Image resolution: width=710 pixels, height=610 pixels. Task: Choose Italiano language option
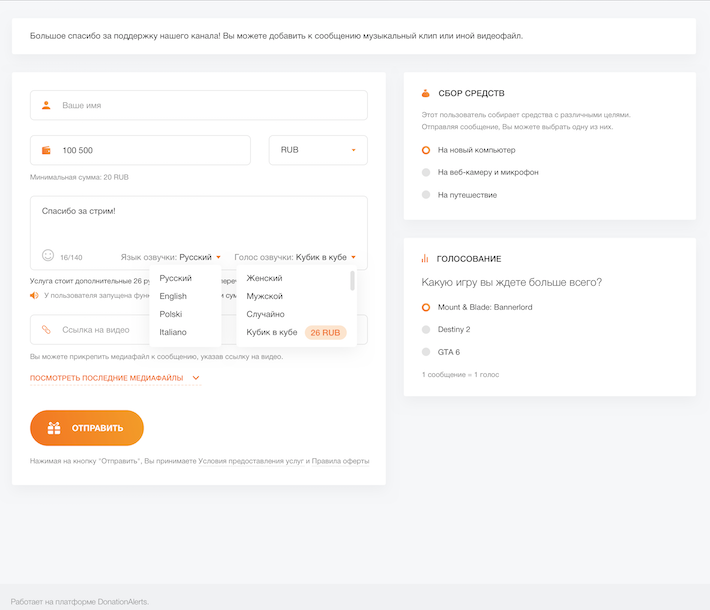(x=185, y=332)
